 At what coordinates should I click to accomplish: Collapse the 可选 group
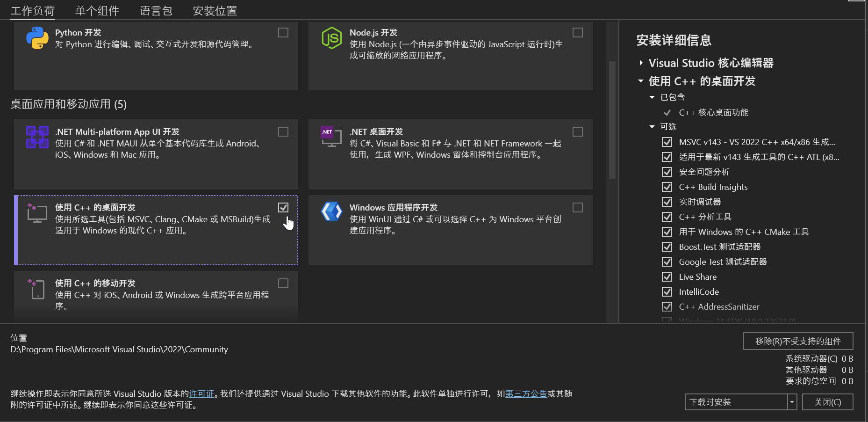[652, 126]
